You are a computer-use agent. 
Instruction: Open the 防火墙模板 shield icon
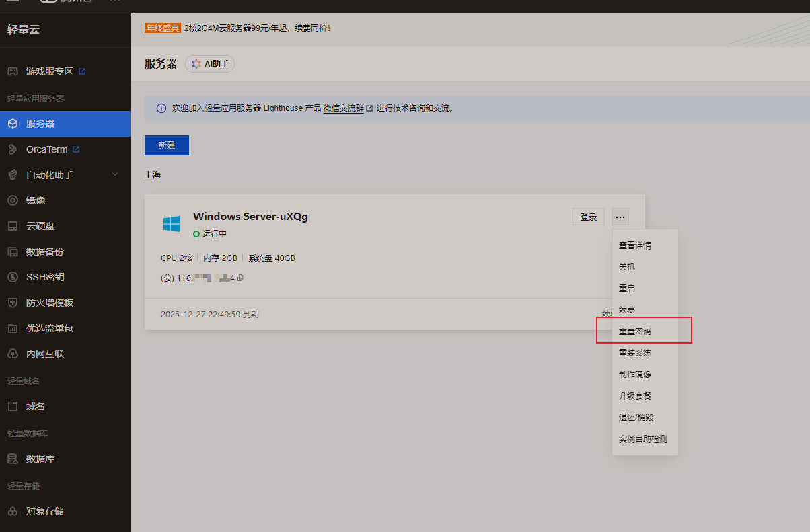pos(12,303)
